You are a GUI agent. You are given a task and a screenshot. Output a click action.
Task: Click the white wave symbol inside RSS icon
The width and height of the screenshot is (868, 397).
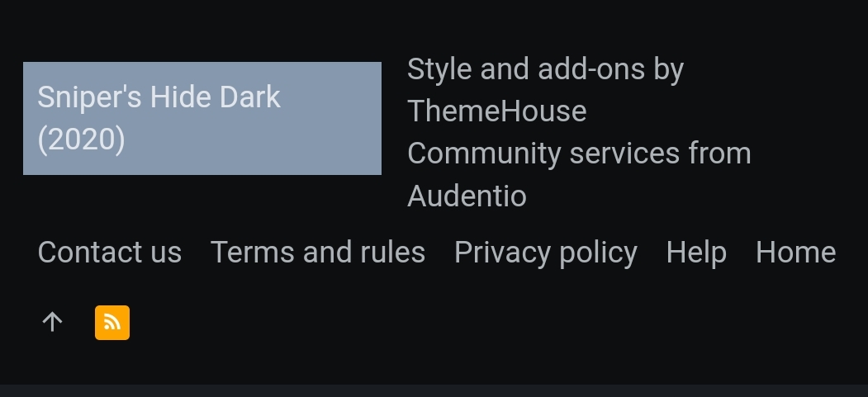pyautogui.click(x=112, y=323)
